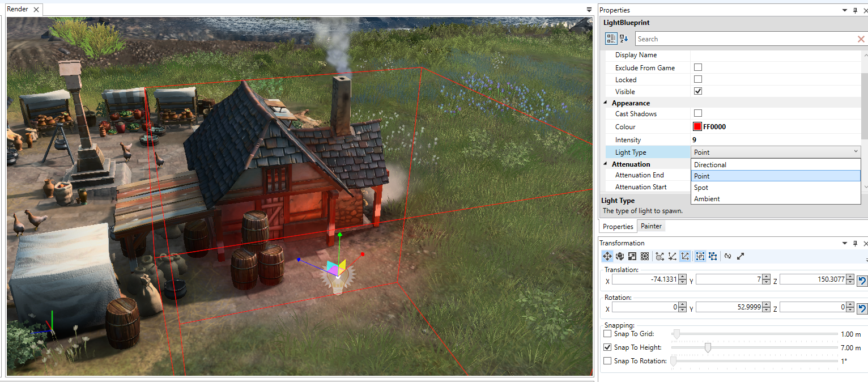The width and height of the screenshot is (868, 382).
Task: Click the Translation X value field
Action: pos(645,279)
